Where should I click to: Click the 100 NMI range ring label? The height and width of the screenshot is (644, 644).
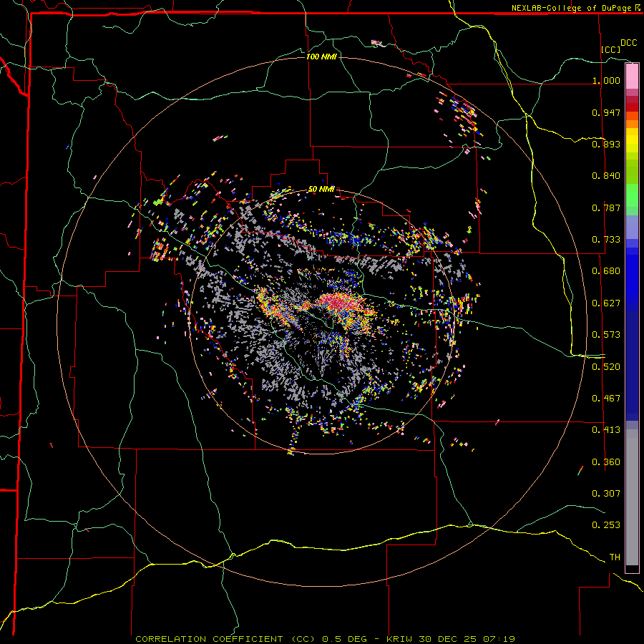321,57
